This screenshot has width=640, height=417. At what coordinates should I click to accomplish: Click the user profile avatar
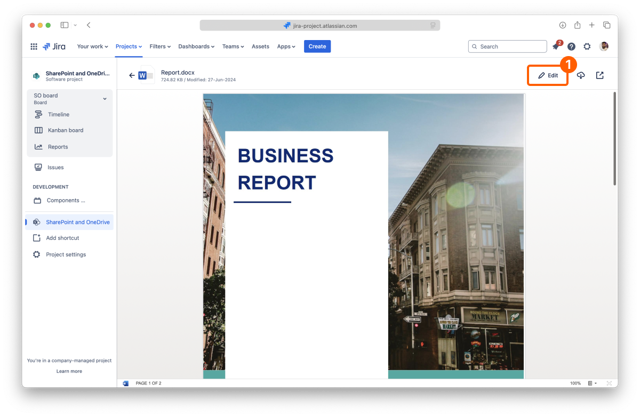(604, 46)
